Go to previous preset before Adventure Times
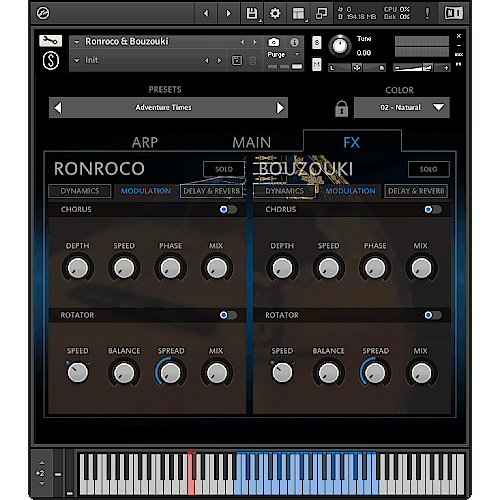This screenshot has width=500, height=500. [x=58, y=108]
